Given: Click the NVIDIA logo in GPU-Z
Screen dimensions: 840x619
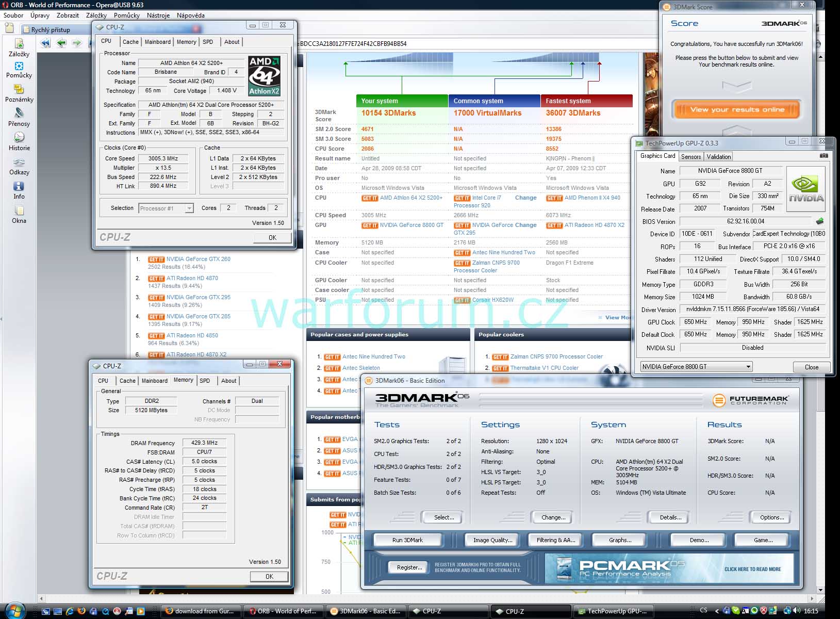Looking at the screenshot, I should [x=806, y=189].
